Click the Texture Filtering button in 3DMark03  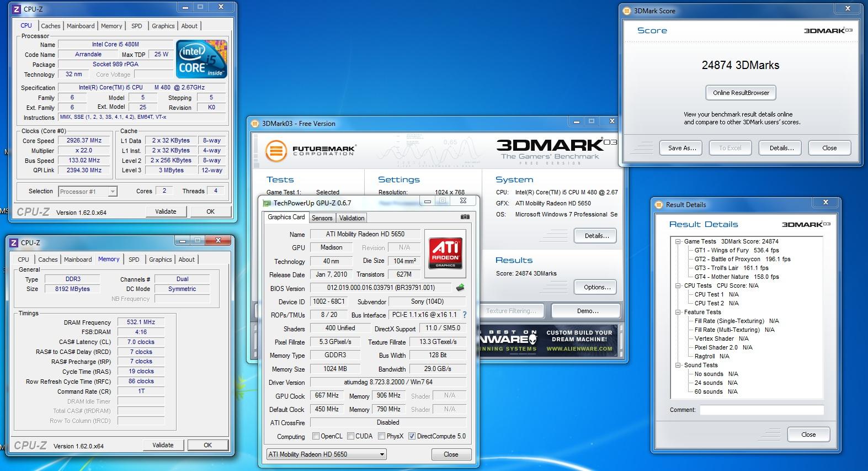click(512, 311)
